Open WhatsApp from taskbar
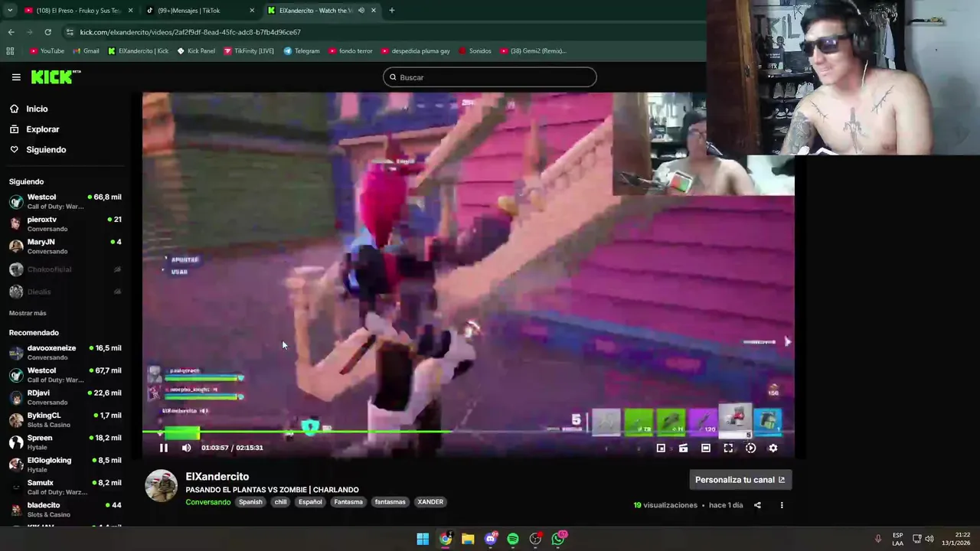This screenshot has height=551, width=980. pos(558,539)
